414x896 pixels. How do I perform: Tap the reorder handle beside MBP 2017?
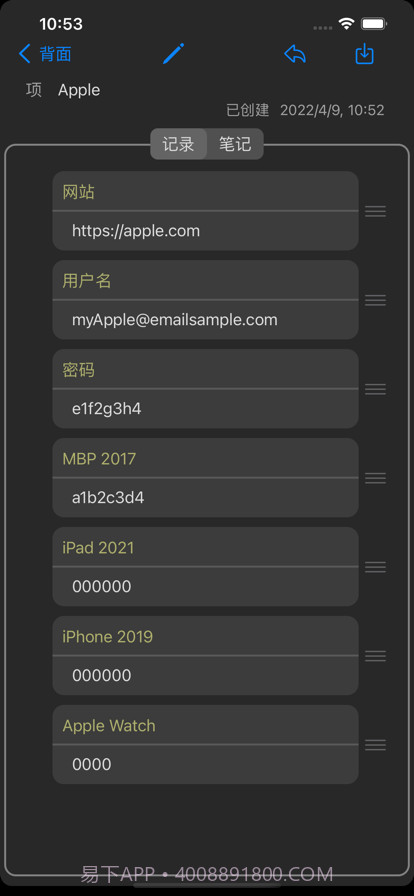(x=375, y=478)
